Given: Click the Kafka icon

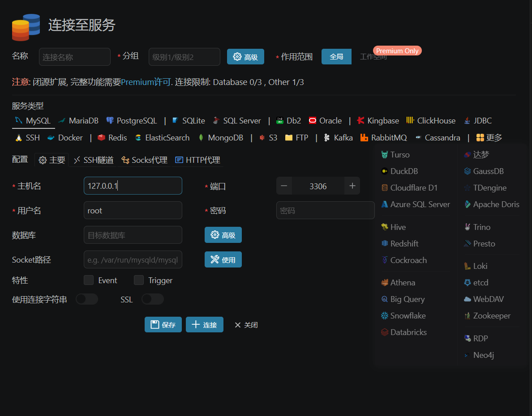Looking at the screenshot, I should point(327,138).
